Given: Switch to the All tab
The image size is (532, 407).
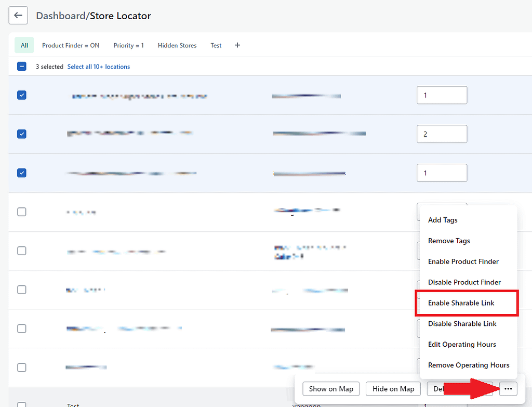Looking at the screenshot, I should [x=24, y=45].
